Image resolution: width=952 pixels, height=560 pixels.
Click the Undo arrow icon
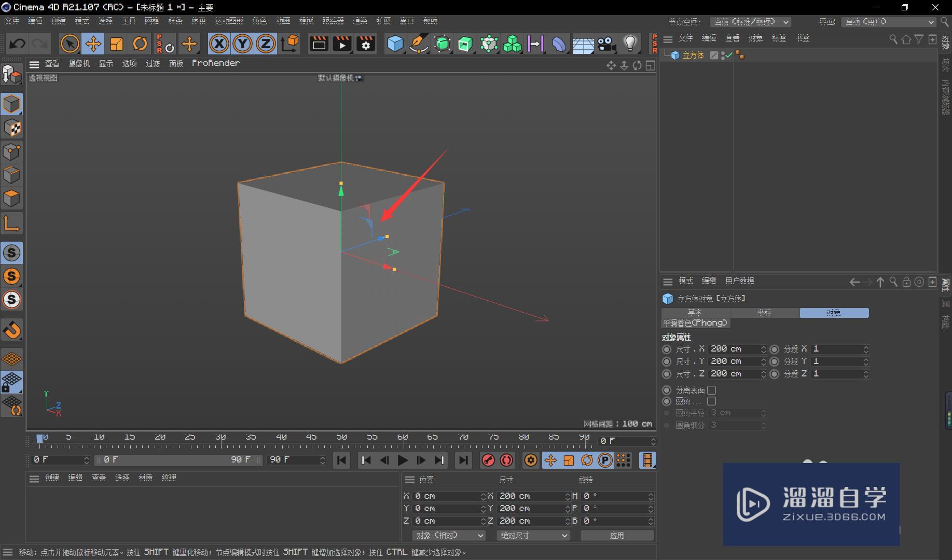pyautogui.click(x=17, y=44)
